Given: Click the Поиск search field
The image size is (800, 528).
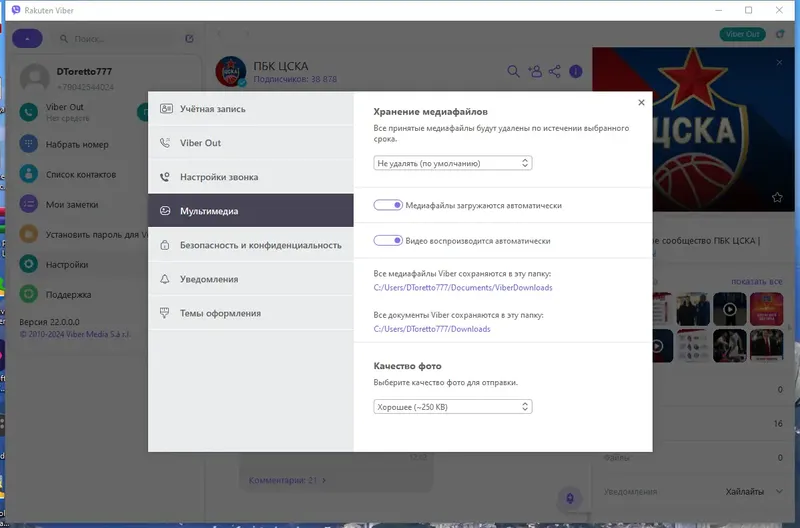Looking at the screenshot, I should [120, 39].
